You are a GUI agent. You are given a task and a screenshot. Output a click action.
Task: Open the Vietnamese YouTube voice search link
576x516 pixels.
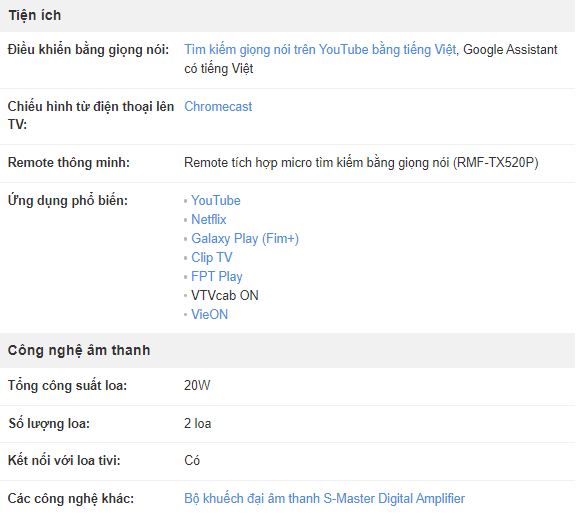[320, 50]
